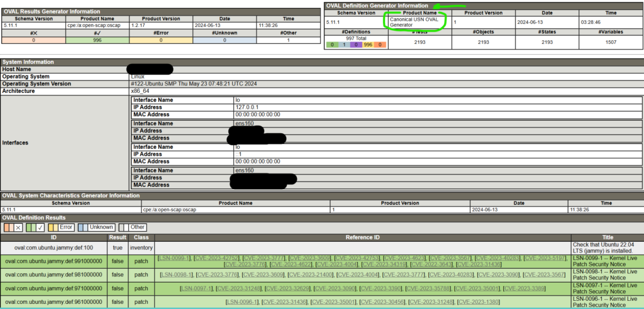Click the Other legend box

pyautogui.click(x=133, y=227)
